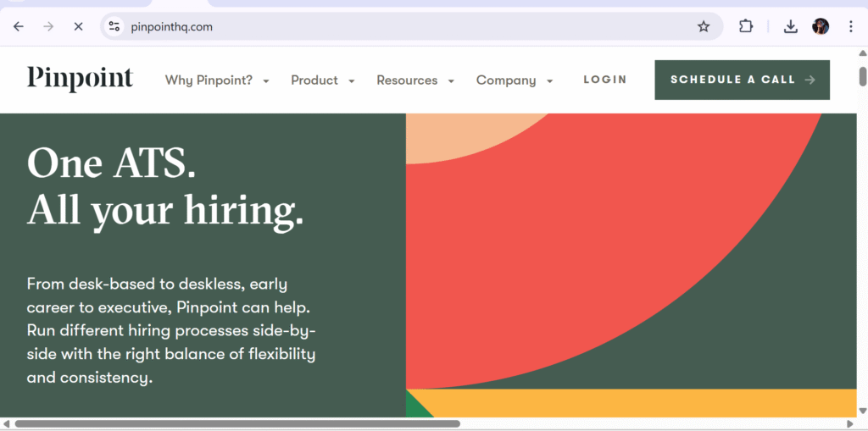
Task: Click the horizontal scrollbar right arrow
Action: click(x=850, y=424)
